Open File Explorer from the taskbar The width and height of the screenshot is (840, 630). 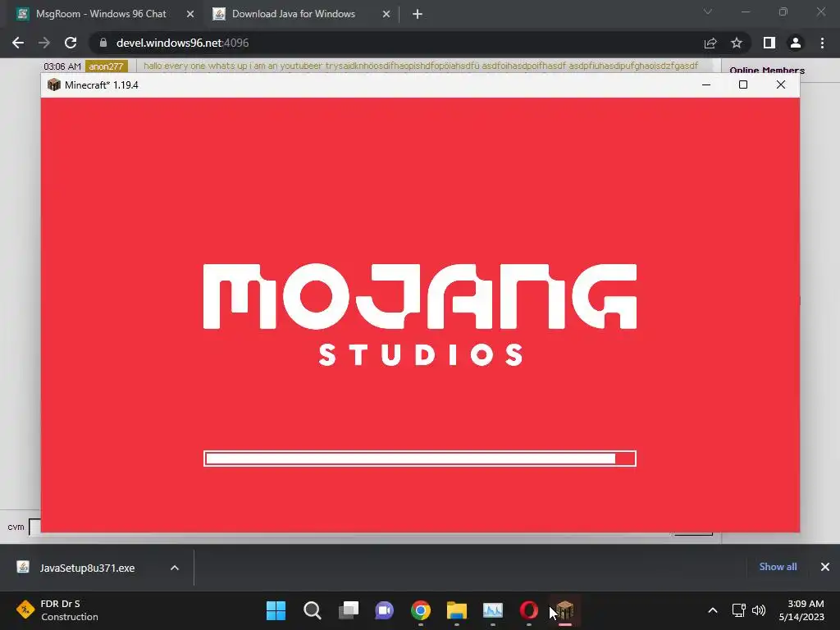457,610
